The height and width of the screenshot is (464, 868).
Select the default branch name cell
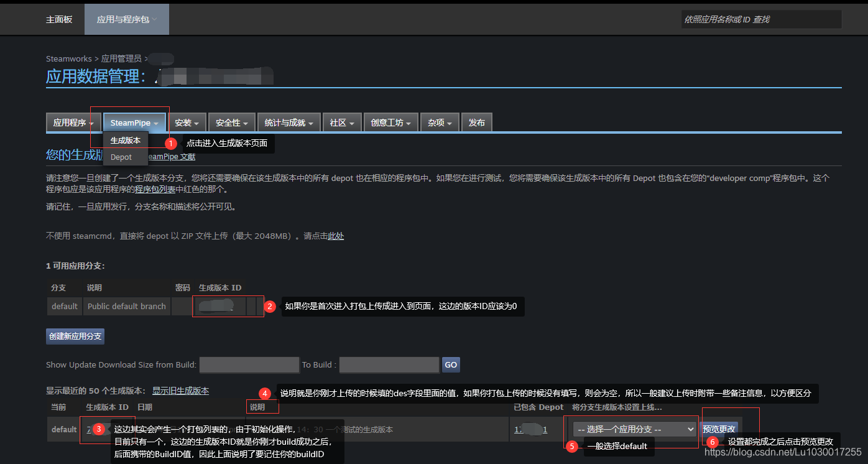65,306
